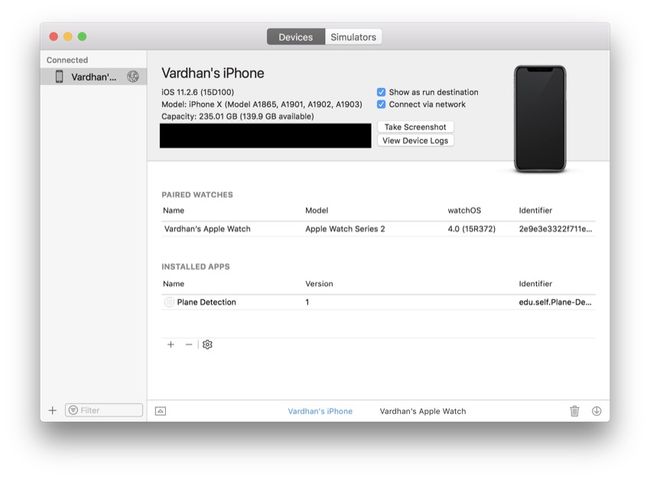Click the watch identifier 2e9e3e3322f711e...
This screenshot has height=479, width=650.
555,229
